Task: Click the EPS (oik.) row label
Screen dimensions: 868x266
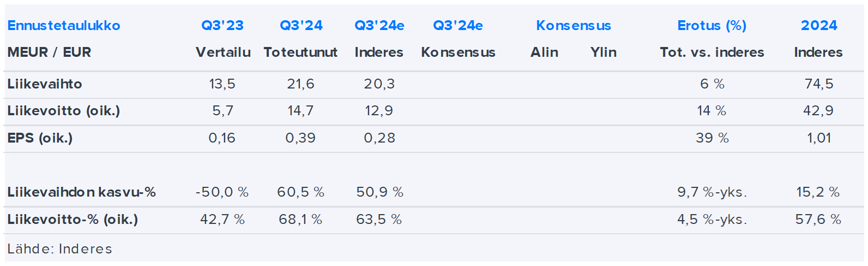Action: (40, 138)
